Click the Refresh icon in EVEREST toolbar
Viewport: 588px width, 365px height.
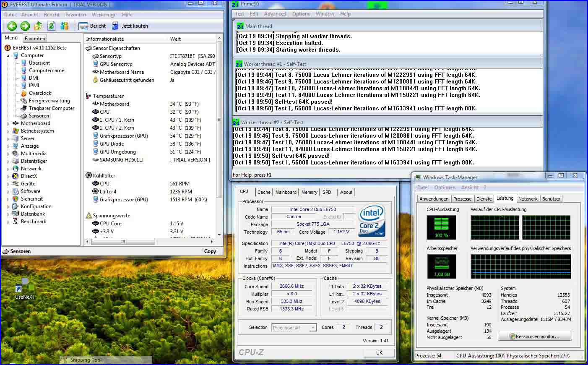pyautogui.click(x=51, y=26)
